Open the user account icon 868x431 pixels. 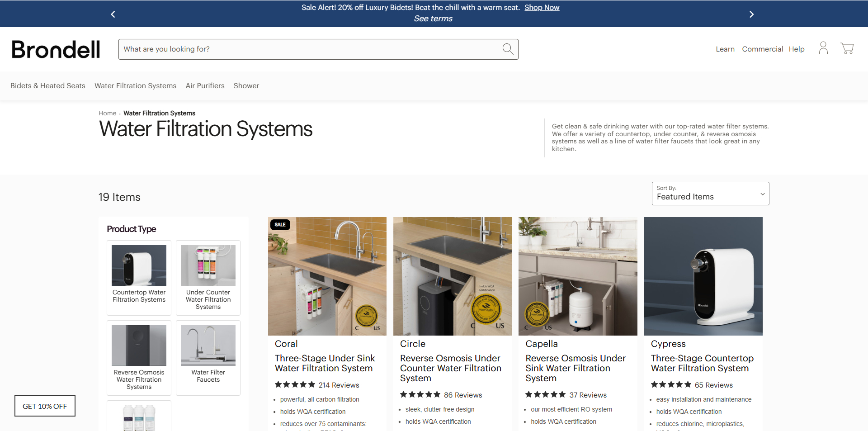point(823,48)
